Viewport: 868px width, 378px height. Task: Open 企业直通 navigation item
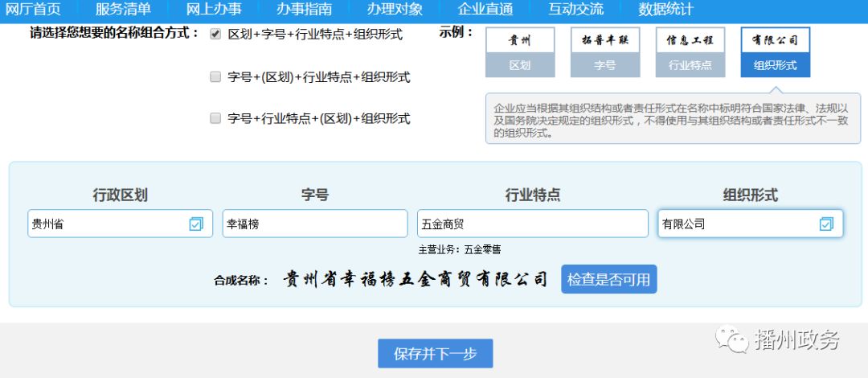[x=485, y=10]
